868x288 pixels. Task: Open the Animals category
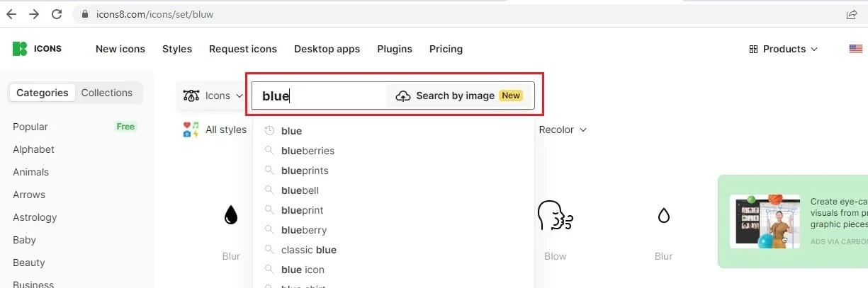(30, 172)
